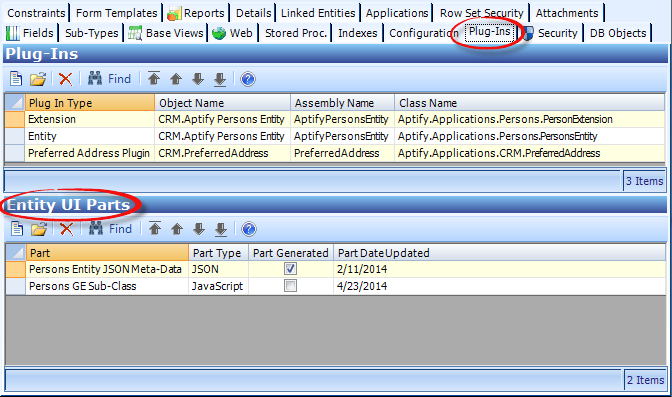Open the Attachments tab

(x=567, y=13)
